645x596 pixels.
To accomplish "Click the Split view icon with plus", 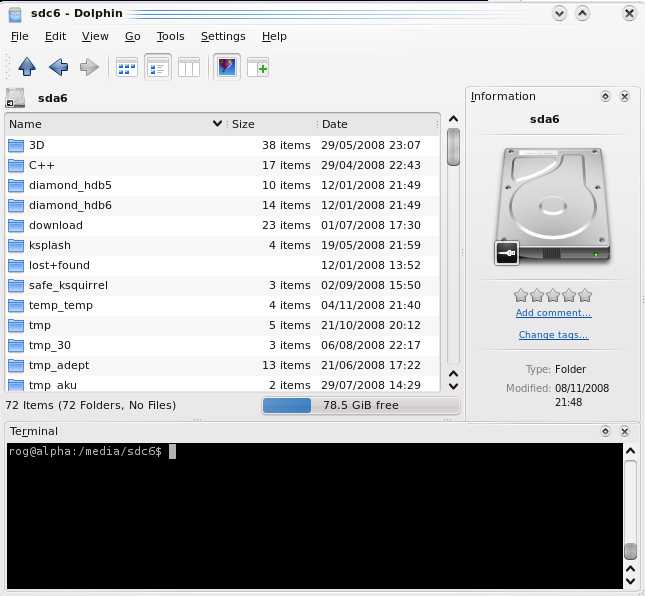I will point(258,67).
